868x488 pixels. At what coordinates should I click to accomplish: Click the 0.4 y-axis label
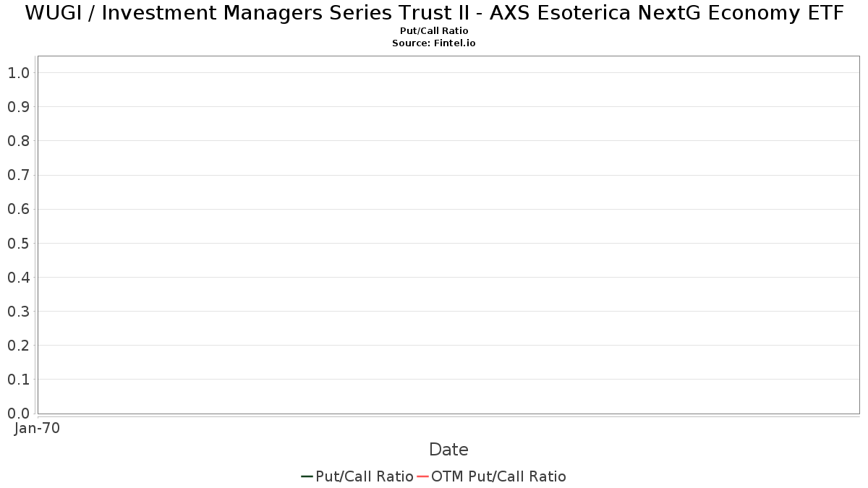pyautogui.click(x=19, y=277)
